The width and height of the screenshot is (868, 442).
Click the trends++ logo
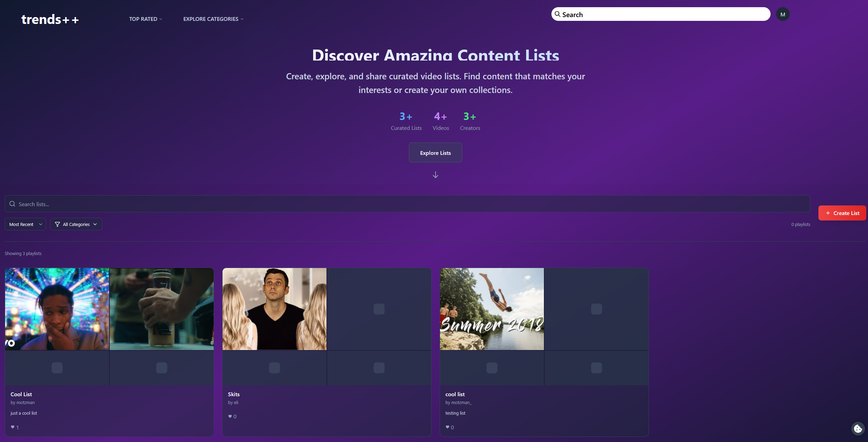tap(50, 19)
